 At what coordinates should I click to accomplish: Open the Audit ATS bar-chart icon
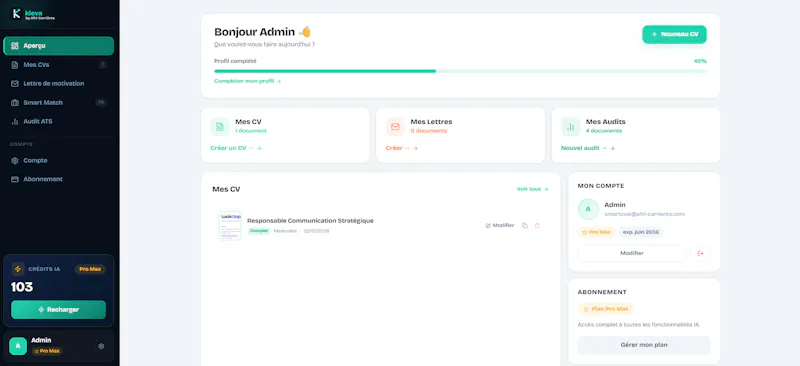[15, 121]
